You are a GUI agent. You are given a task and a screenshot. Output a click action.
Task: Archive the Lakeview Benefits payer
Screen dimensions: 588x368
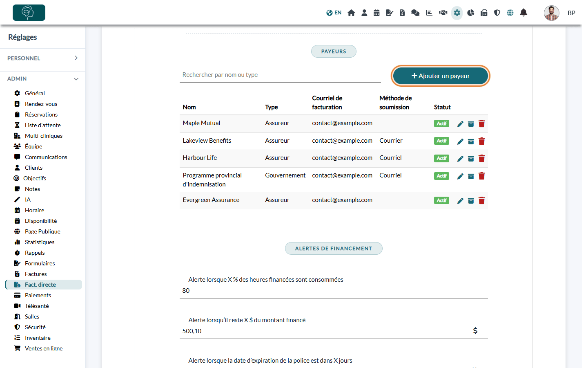coord(471,141)
